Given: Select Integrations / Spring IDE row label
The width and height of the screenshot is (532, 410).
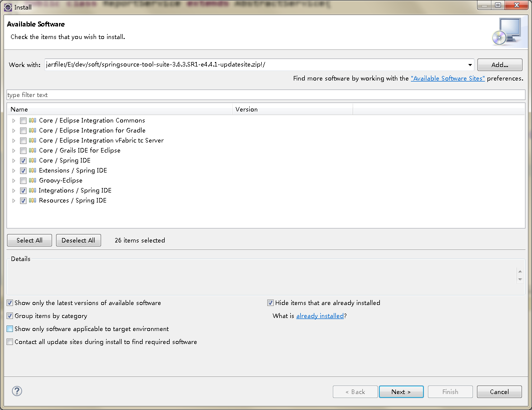Looking at the screenshot, I should pyautogui.click(x=75, y=190).
